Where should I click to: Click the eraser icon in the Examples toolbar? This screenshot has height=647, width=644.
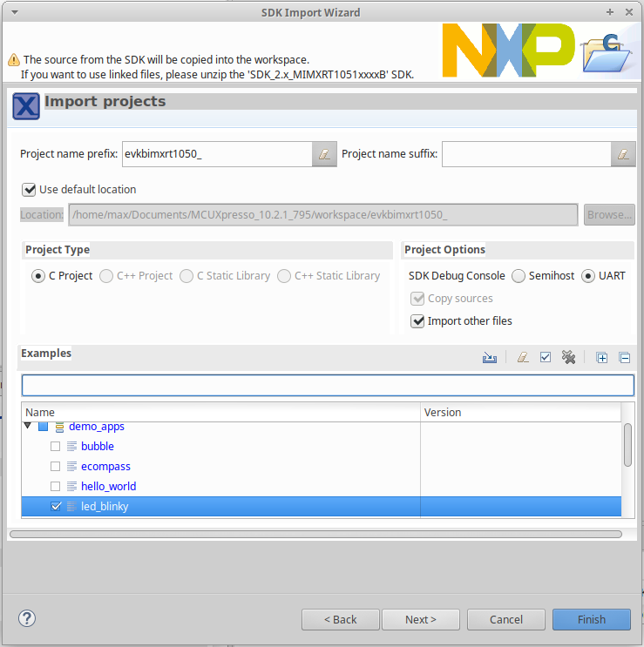click(x=523, y=357)
